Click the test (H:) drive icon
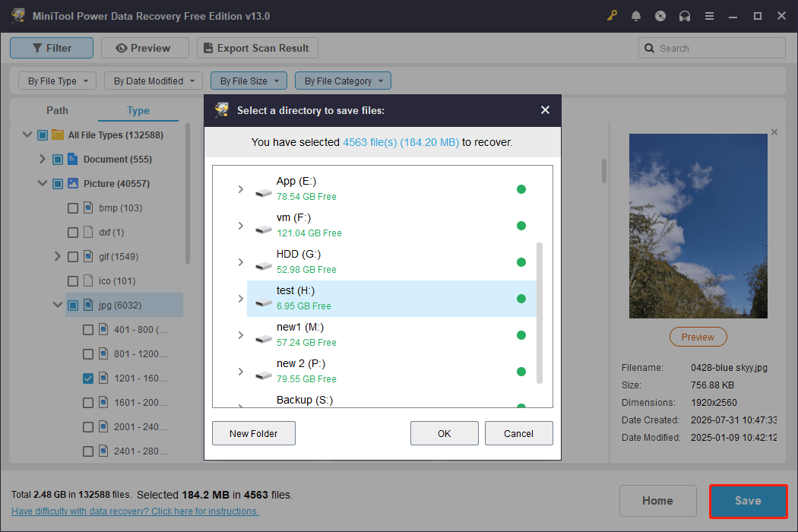 point(263,302)
